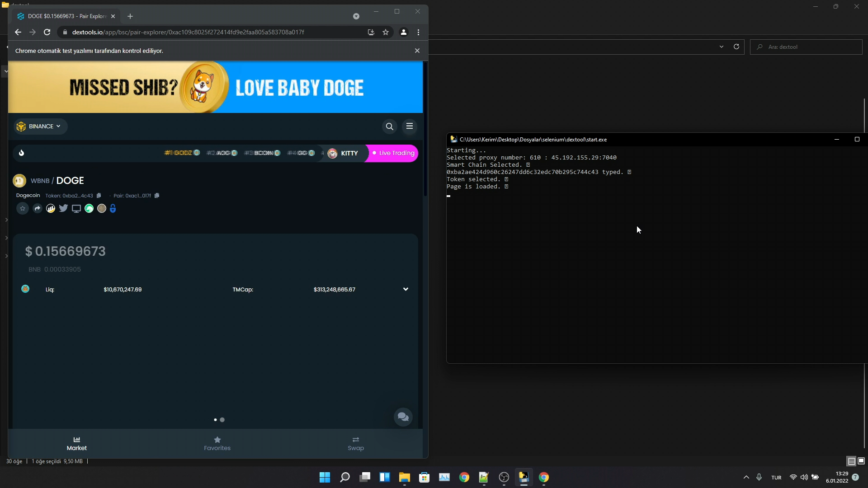The height and width of the screenshot is (488, 868).
Task: Expand the Liq and TMCap details chevron
Action: click(406, 289)
